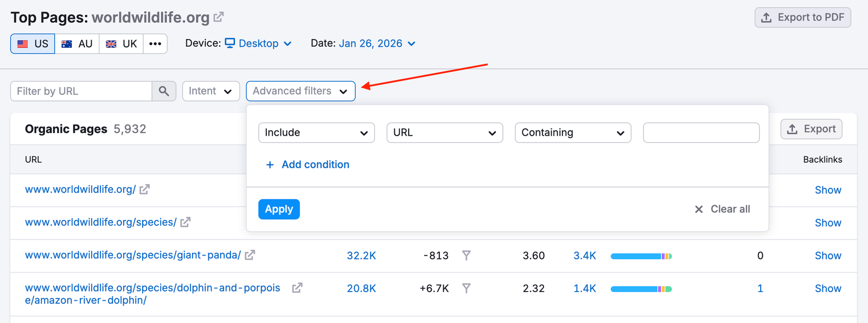Click the Filter by URL input field
The height and width of the screenshot is (323, 868).
81,91
